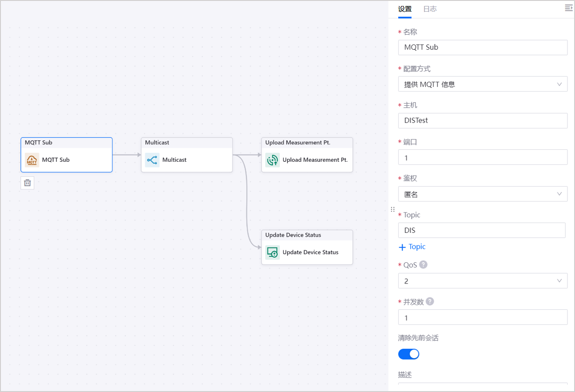Select the Multicast node icon
The width and height of the screenshot is (575, 392).
152,160
